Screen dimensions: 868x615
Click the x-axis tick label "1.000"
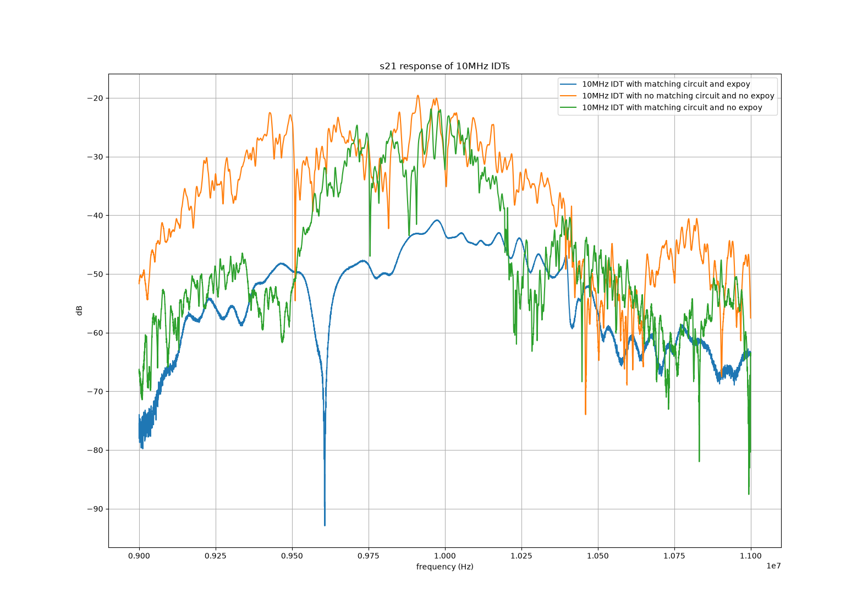click(x=445, y=556)
